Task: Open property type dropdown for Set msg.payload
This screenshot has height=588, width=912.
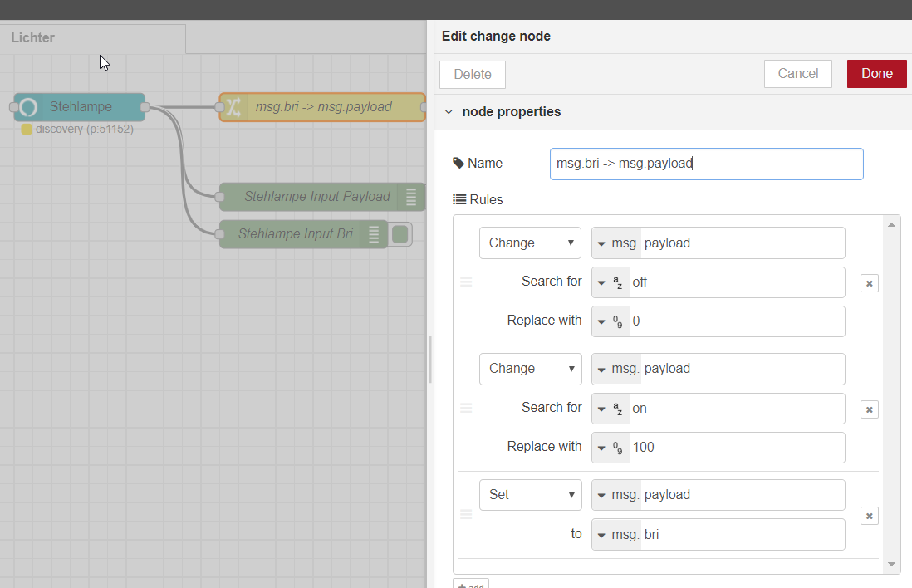Action: (x=601, y=495)
